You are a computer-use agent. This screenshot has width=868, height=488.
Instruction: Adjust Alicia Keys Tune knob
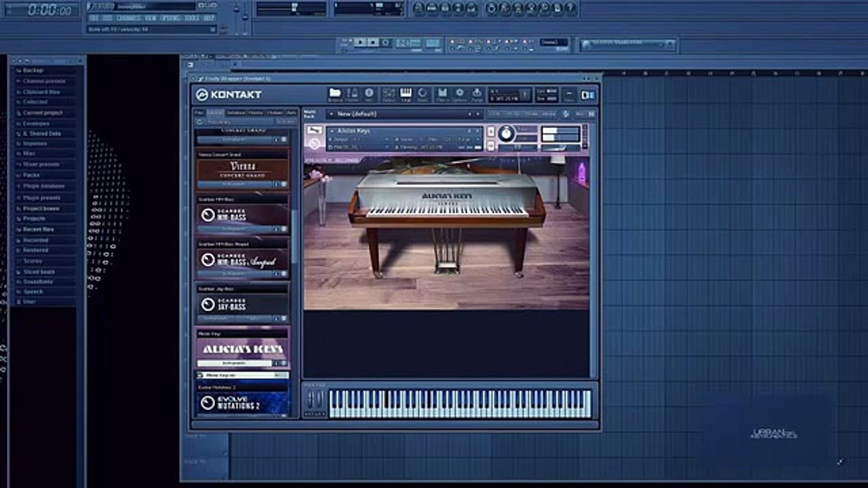(x=507, y=133)
